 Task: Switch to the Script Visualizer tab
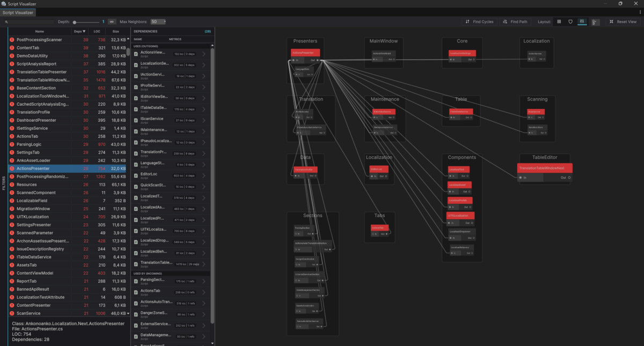(x=18, y=12)
